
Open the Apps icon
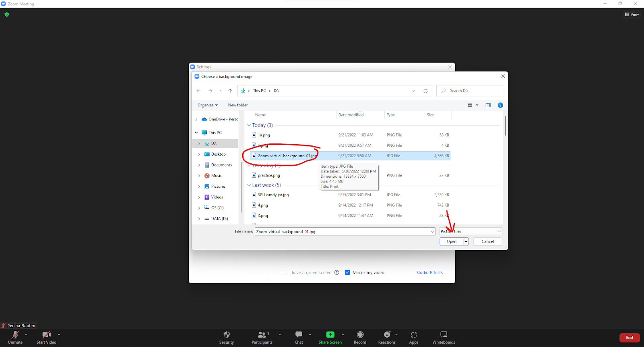[x=414, y=335]
